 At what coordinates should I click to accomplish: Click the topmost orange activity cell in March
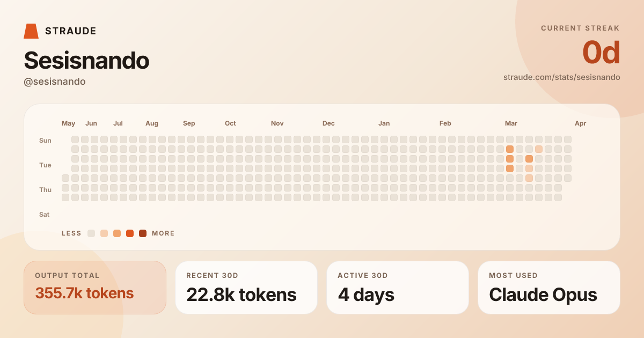[x=510, y=149]
